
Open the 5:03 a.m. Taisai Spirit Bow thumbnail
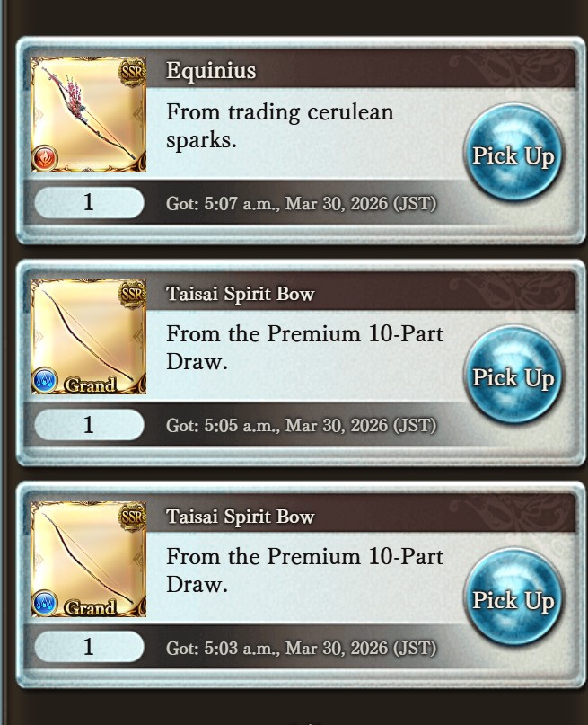(88, 559)
